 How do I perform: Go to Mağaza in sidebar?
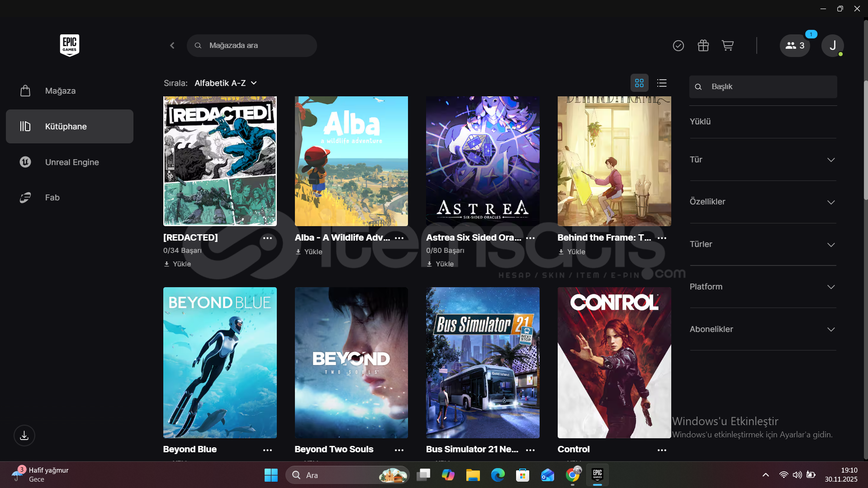point(60,91)
